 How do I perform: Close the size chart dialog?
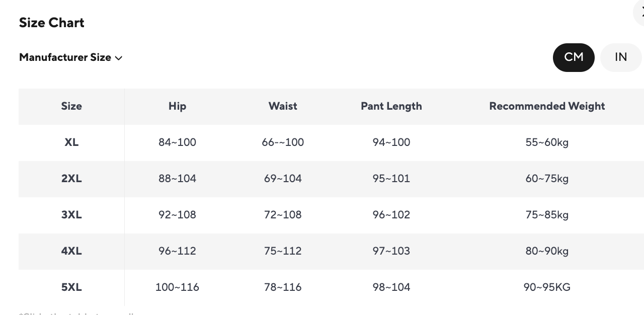[x=640, y=14]
